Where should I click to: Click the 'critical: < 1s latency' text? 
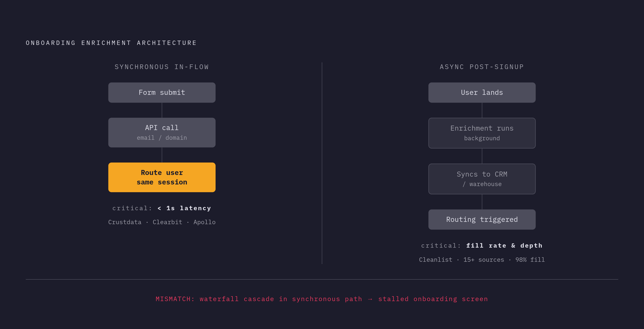point(162,208)
